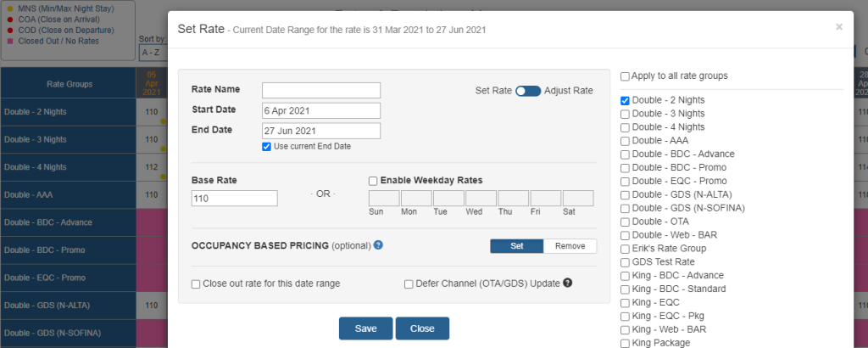Click the Rate Name input field
This screenshot has width=868, height=348.
(320, 90)
